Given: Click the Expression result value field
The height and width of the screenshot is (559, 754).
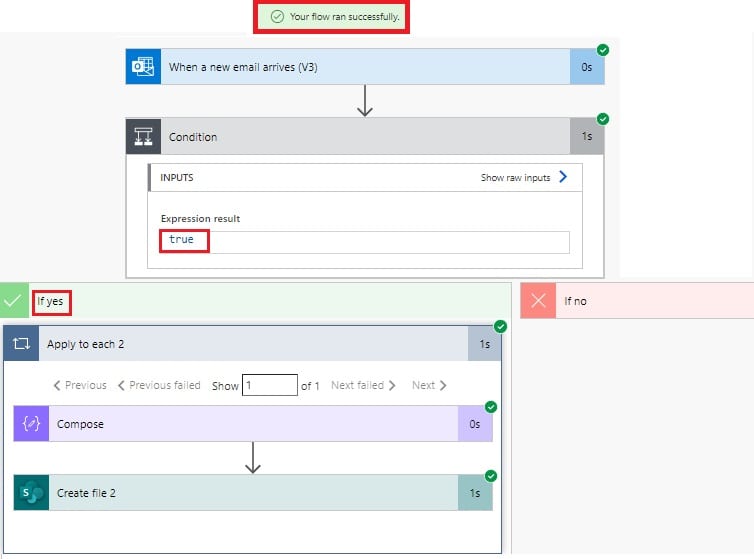Looking at the screenshot, I should click(x=365, y=242).
